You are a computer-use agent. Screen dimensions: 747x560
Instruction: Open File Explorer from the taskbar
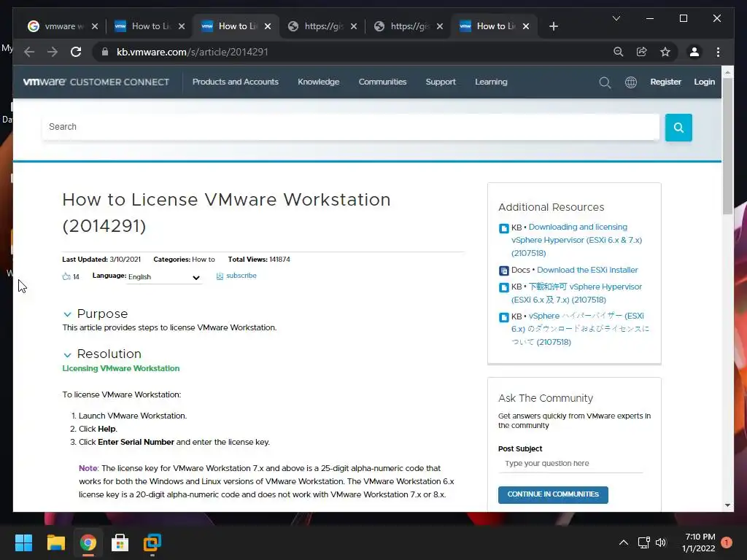pos(55,542)
